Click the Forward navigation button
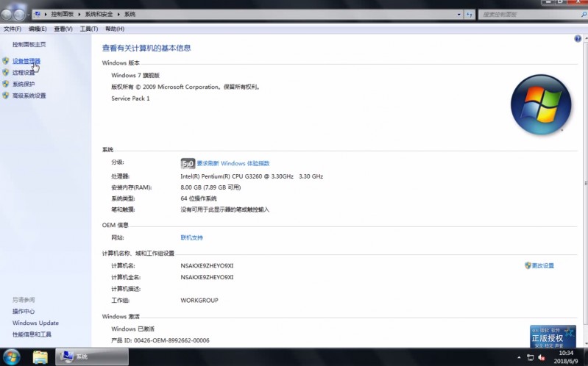The width and height of the screenshot is (588, 366). (x=19, y=14)
